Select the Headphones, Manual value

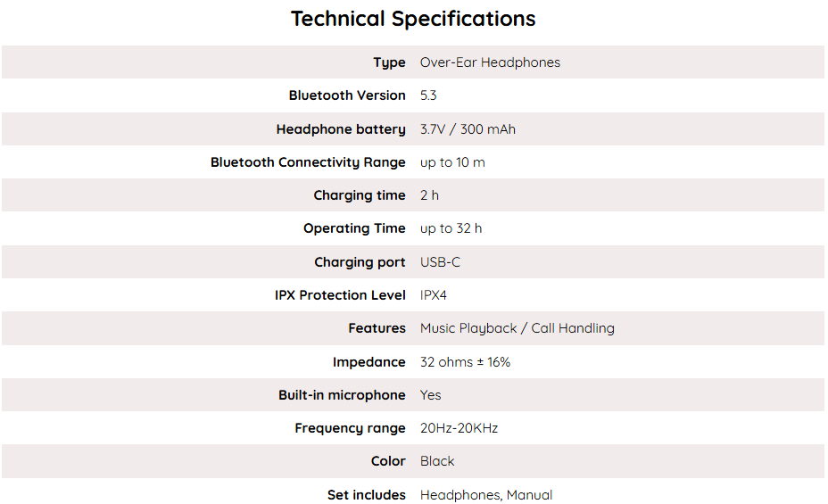point(486,495)
